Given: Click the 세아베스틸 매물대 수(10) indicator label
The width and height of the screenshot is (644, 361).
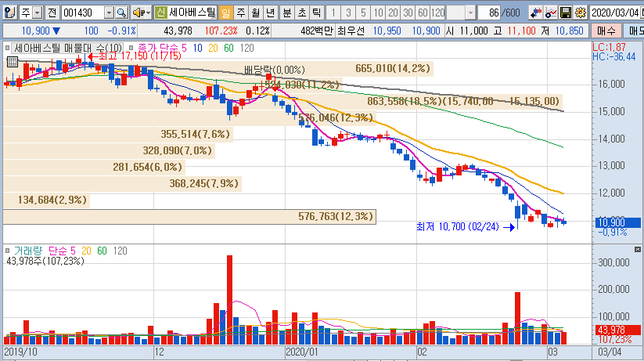Looking at the screenshot, I should tap(68, 48).
